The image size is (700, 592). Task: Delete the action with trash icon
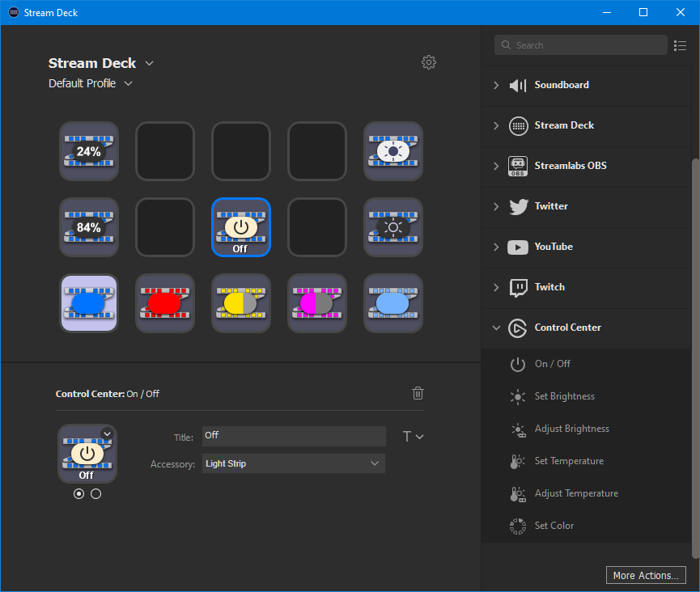click(x=418, y=393)
